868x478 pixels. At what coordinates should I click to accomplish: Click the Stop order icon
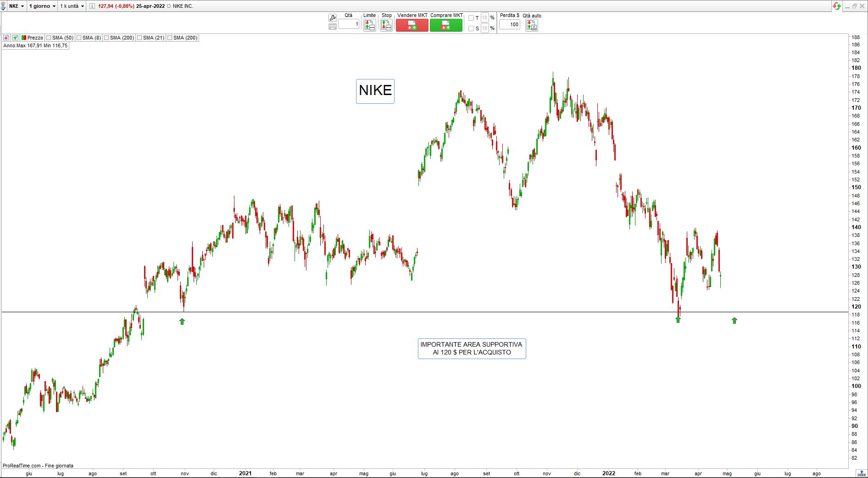(386, 25)
